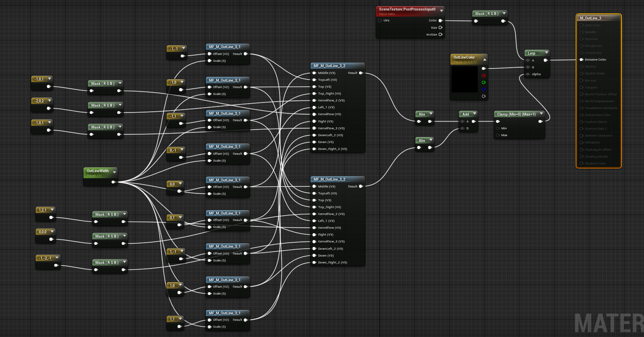Click the blue channel output pin on OutLineColor
This screenshot has height=337, width=644.
[483, 89]
